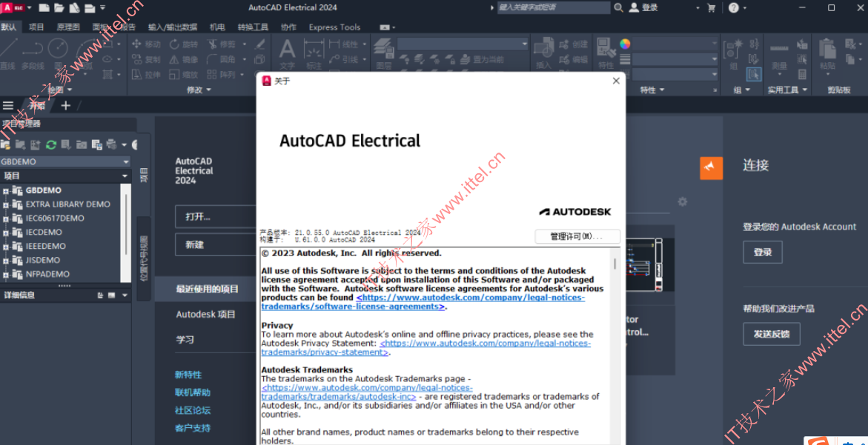Viewport: 868px width, 445px height.
Task: Select the Fillet (圆角) tool icon
Action: (x=212, y=59)
